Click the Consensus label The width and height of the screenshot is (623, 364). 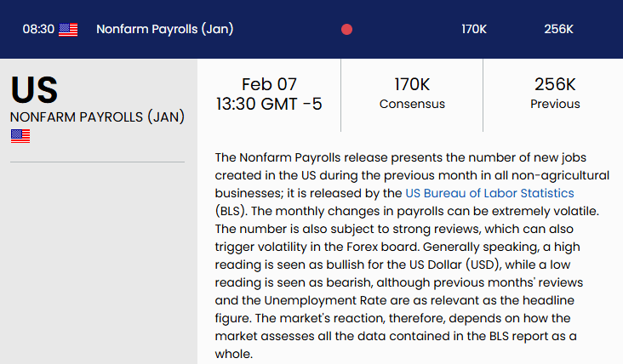click(x=413, y=105)
